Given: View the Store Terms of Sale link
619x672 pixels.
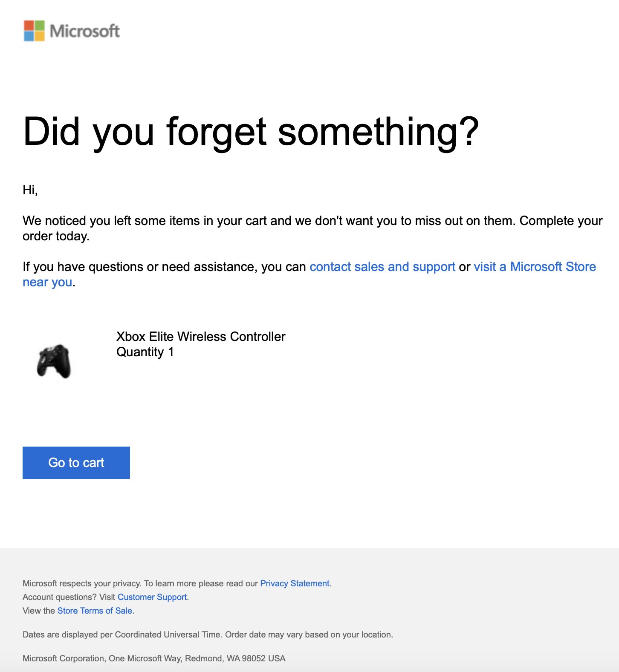Looking at the screenshot, I should tap(95, 611).
